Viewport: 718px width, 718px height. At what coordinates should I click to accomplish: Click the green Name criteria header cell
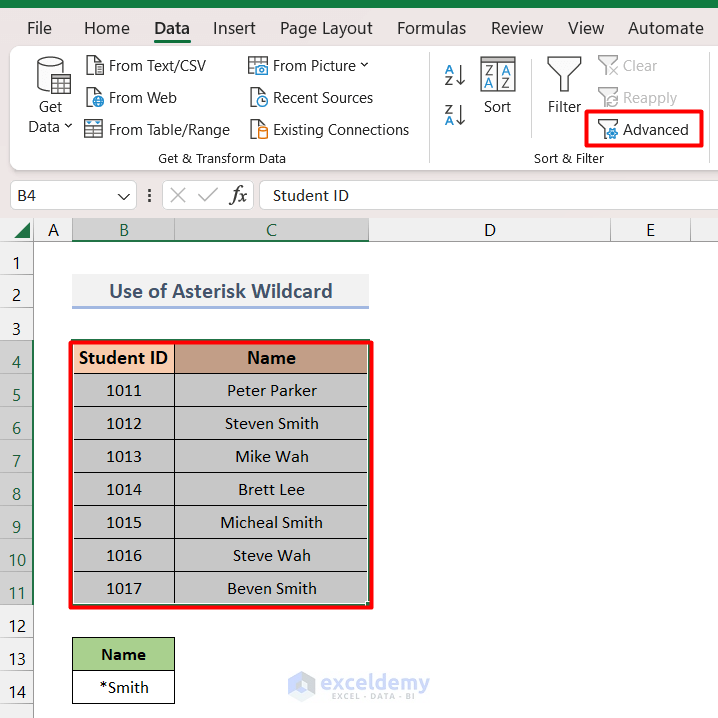[x=124, y=654]
